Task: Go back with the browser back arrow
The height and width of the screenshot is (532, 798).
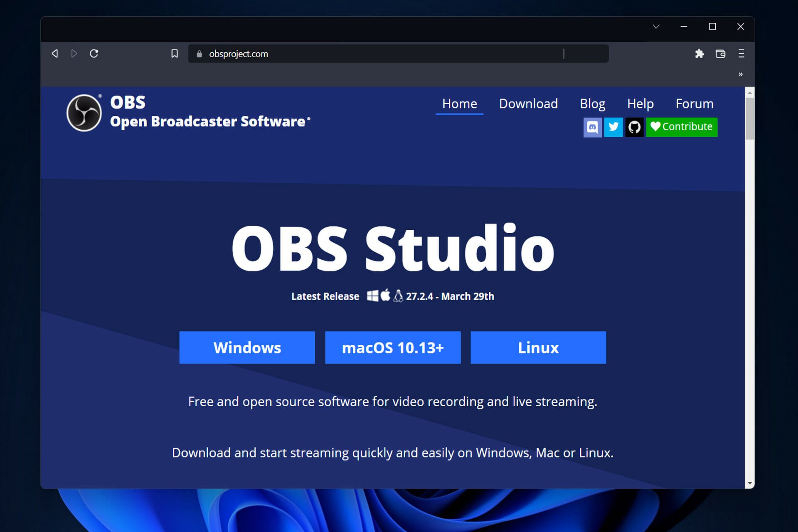Action: (x=54, y=54)
